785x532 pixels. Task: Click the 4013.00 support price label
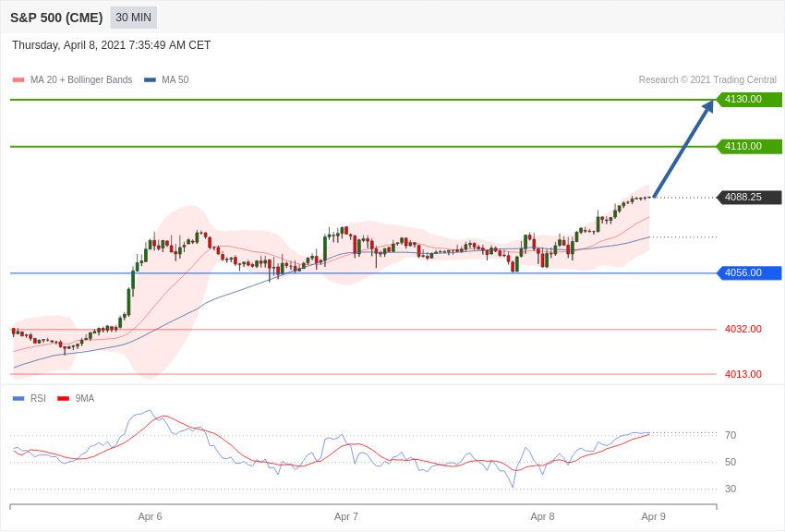pyautogui.click(x=743, y=374)
